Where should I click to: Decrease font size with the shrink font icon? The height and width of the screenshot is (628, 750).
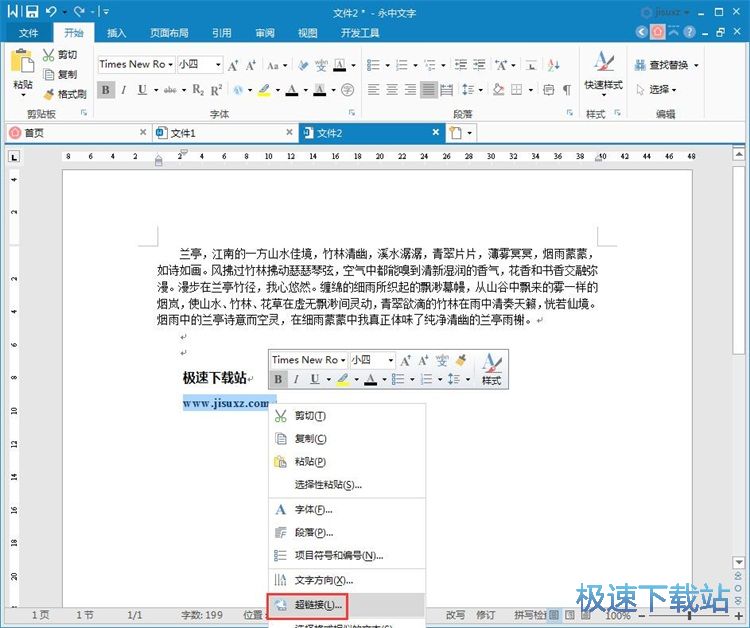[x=251, y=65]
